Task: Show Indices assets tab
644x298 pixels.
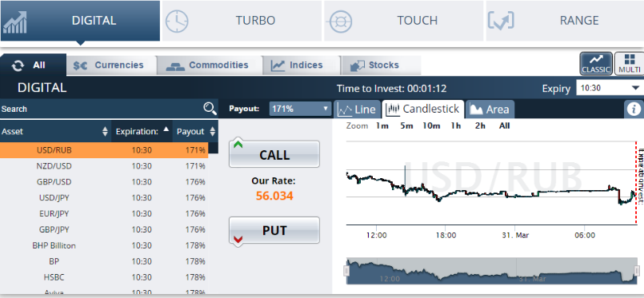Action: (x=301, y=66)
